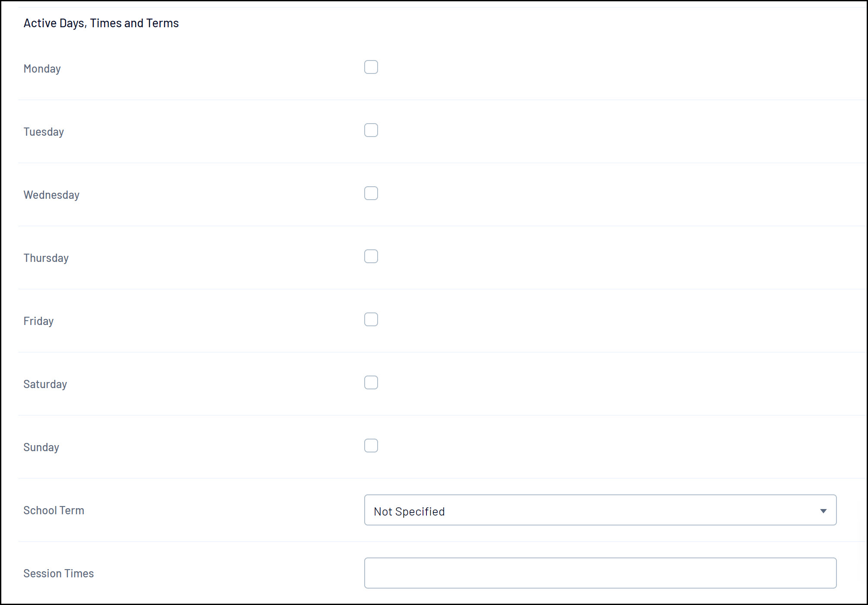Toggle the Thursday checkbox
This screenshot has width=868, height=605.
[x=371, y=256]
